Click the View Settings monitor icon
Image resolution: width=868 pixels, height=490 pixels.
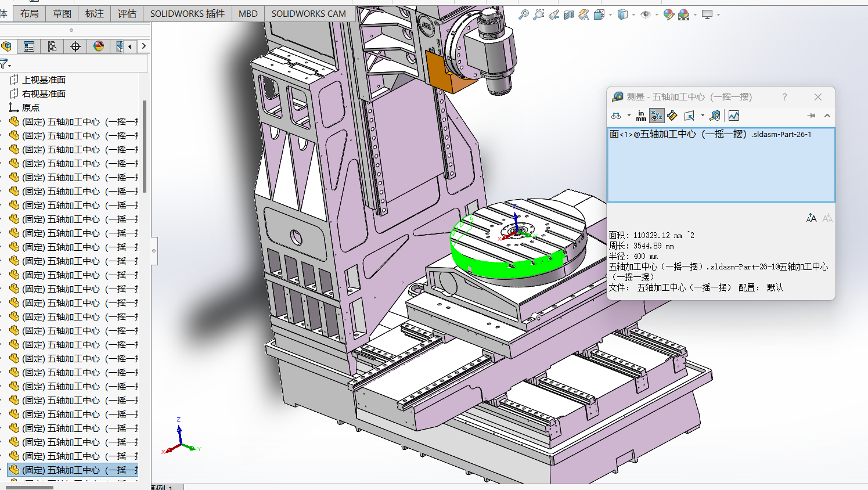707,15
